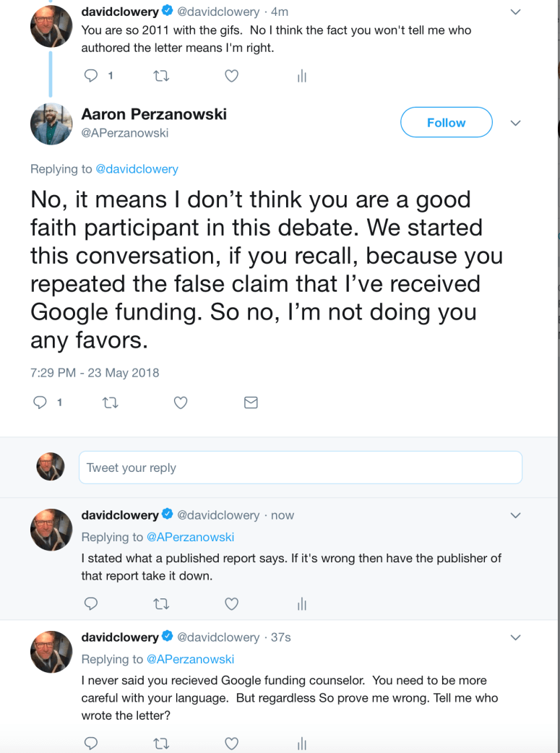Like the 'published report' reply tweet
Viewport: 560px width, 753px height.
231,603
